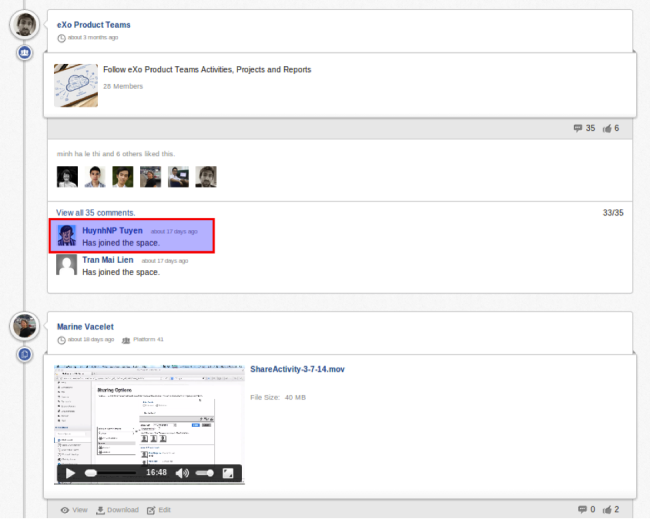The image size is (650, 519).
Task: Click the View eye icon under video
Action: 65,510
